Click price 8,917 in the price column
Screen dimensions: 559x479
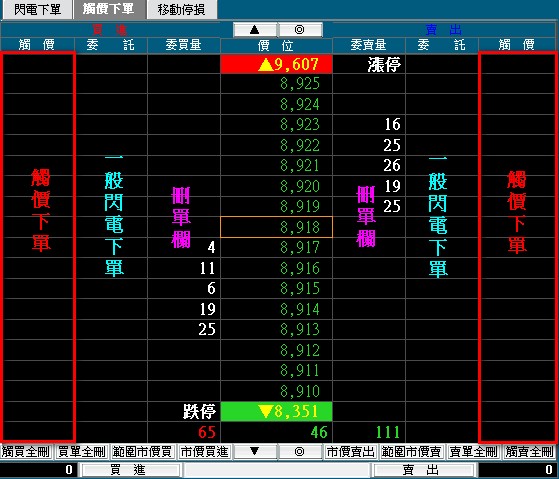(276, 247)
